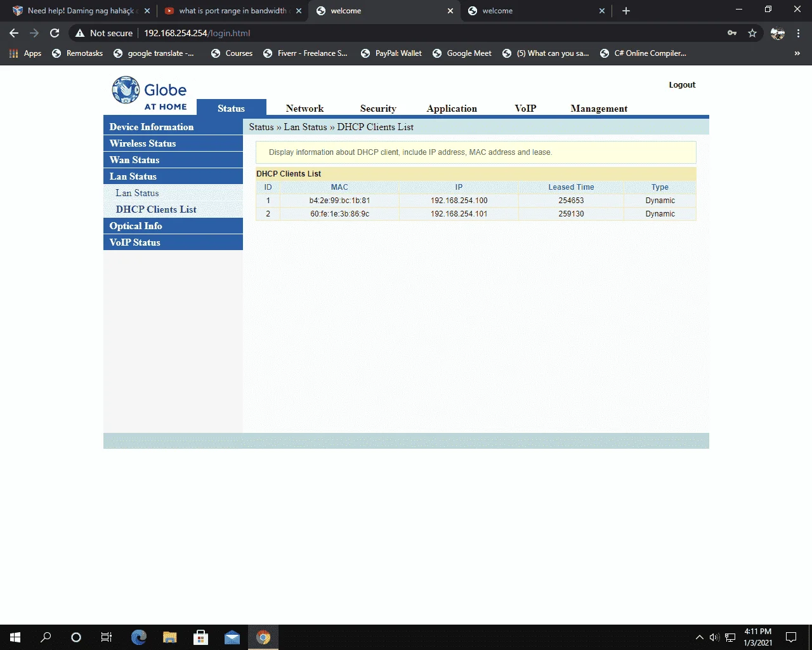Open Wan Status in sidebar

173,159
